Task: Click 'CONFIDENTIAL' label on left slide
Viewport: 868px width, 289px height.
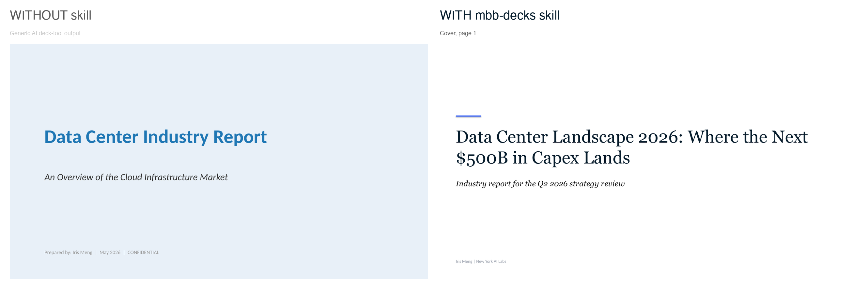Action: (x=143, y=252)
